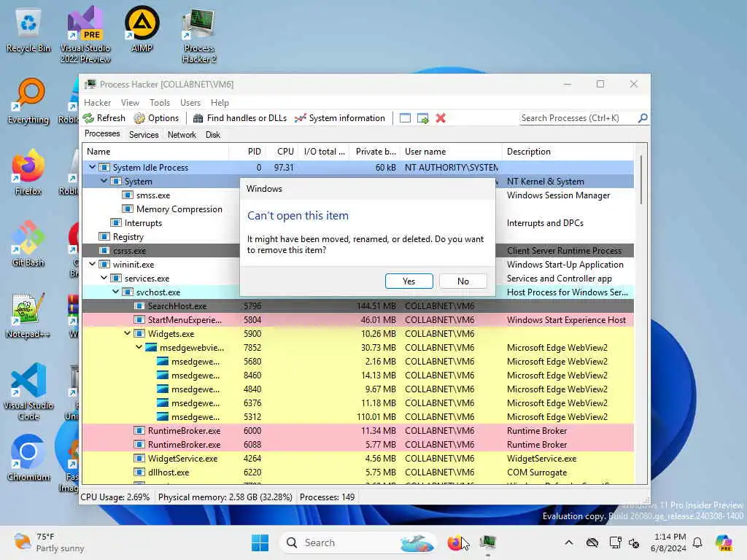The image size is (747, 560).
Task: Open the Copilot Preview taskbar icon
Action: tap(724, 542)
